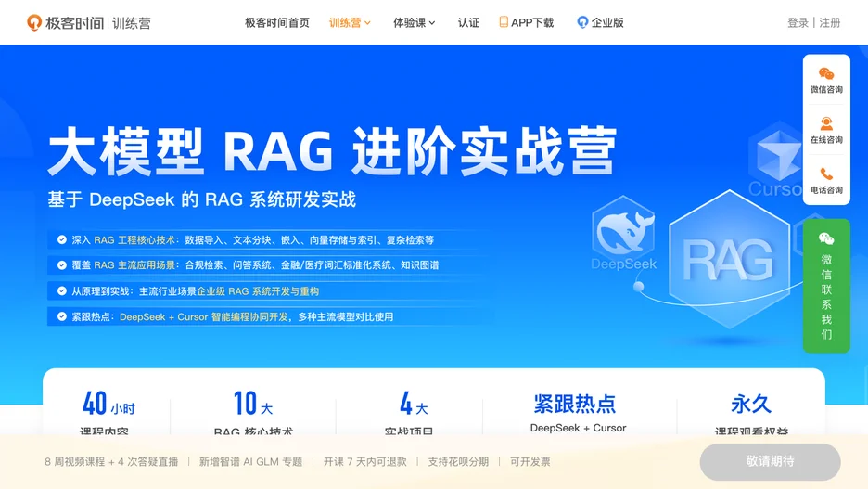The image size is (868, 489).
Task: Click the 永久 statistic text
Action: 750,405
